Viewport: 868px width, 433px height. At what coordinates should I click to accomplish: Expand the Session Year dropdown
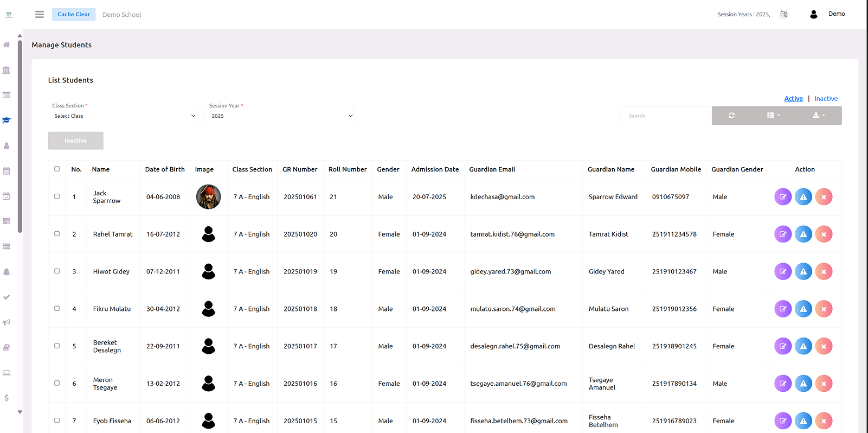click(x=280, y=116)
